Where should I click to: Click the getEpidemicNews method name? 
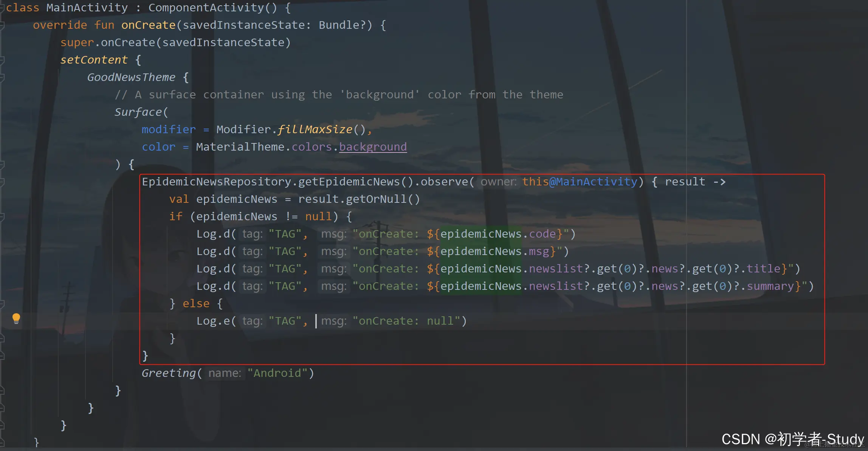click(349, 182)
